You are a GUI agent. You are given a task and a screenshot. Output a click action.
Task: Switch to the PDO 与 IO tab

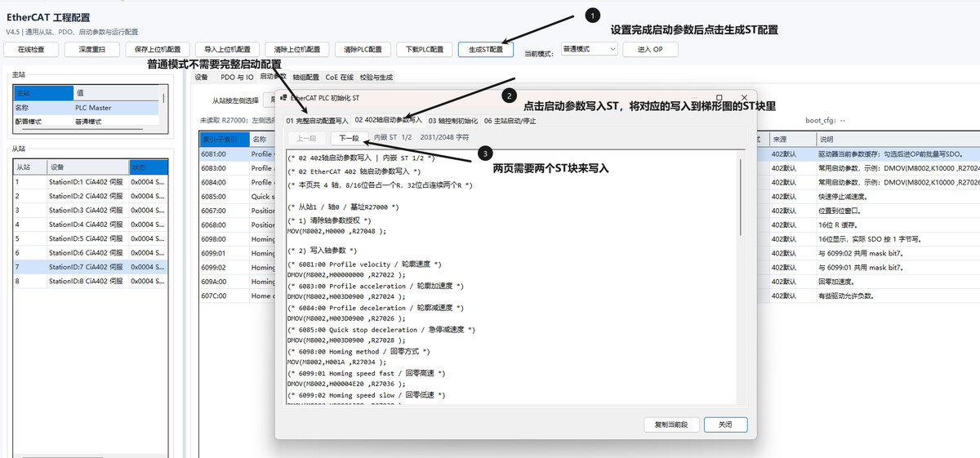(237, 77)
